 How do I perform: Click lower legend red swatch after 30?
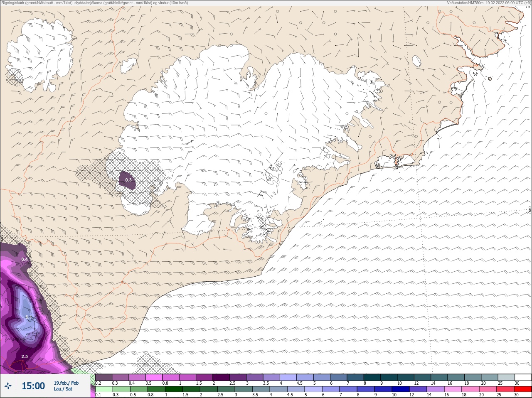coord(523,389)
